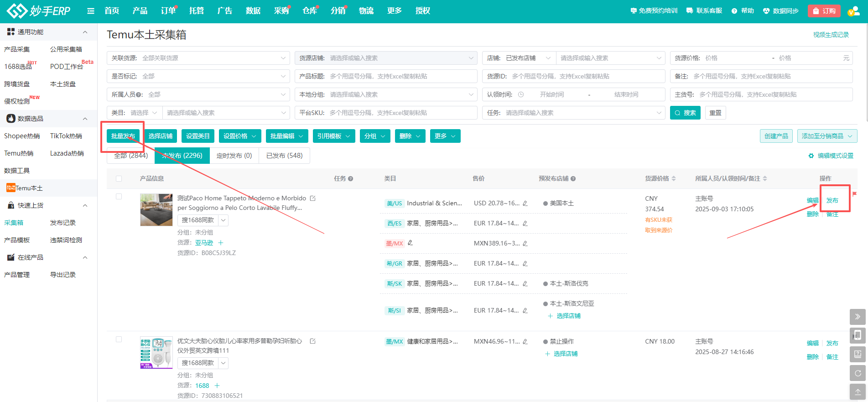Expand floating side panel double-arrow icon

[858, 317]
